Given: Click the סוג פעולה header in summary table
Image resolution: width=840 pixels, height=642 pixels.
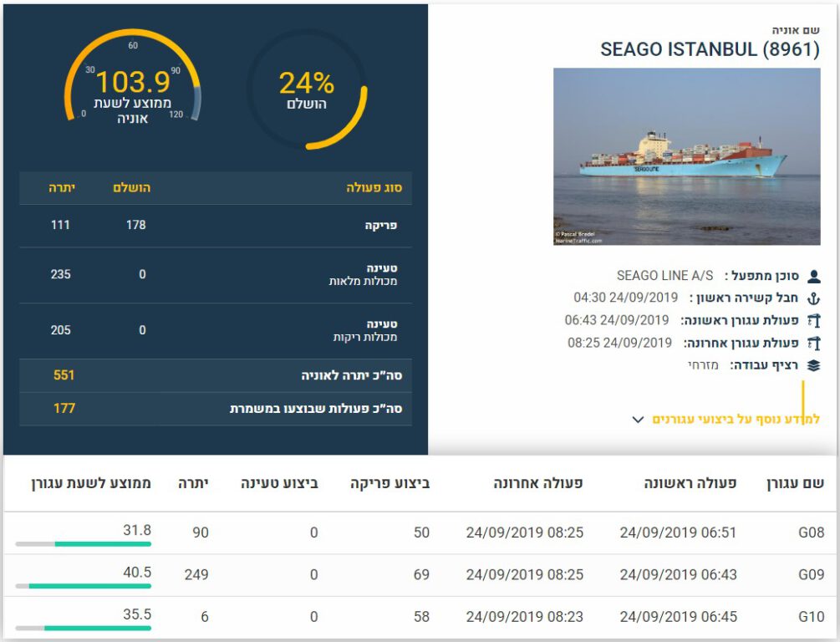Looking at the screenshot, I should coord(374,188).
